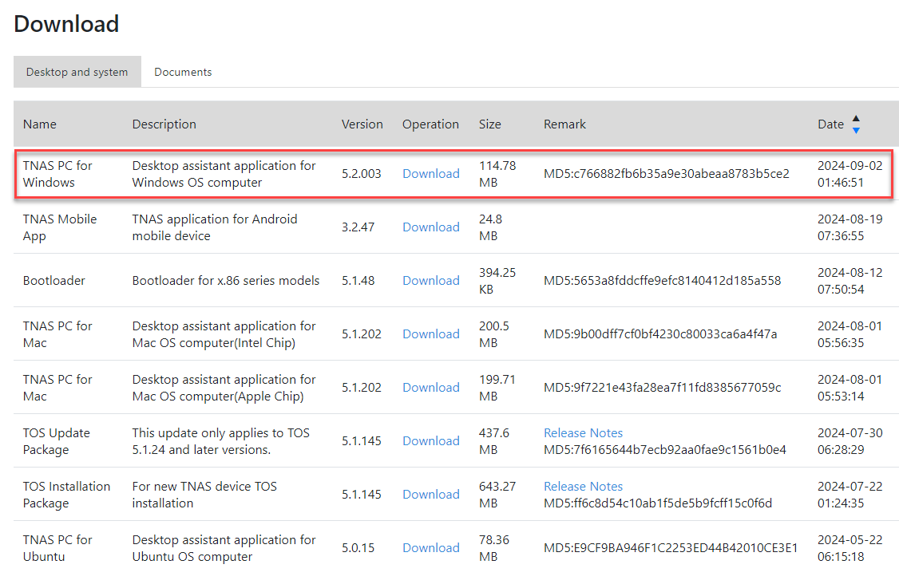Click the 643.27 MB size value
This screenshot has width=899, height=588.
[x=497, y=494]
